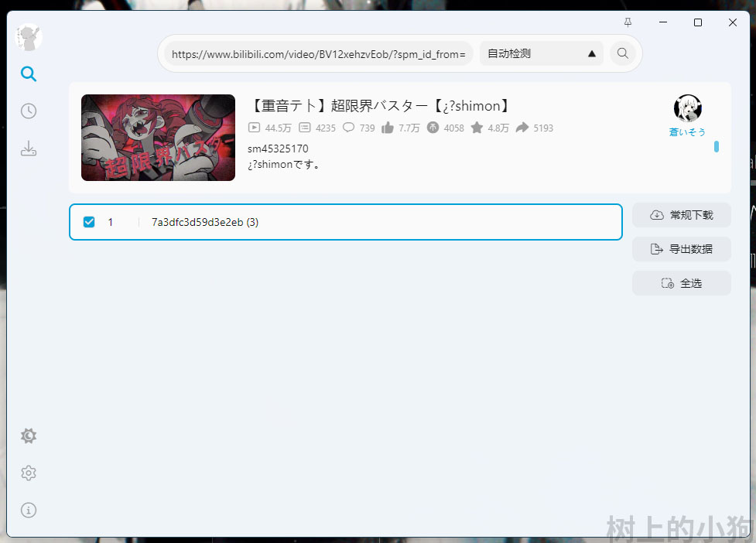The width and height of the screenshot is (756, 543).
Task: Open the settings gear icon
Action: click(x=29, y=473)
